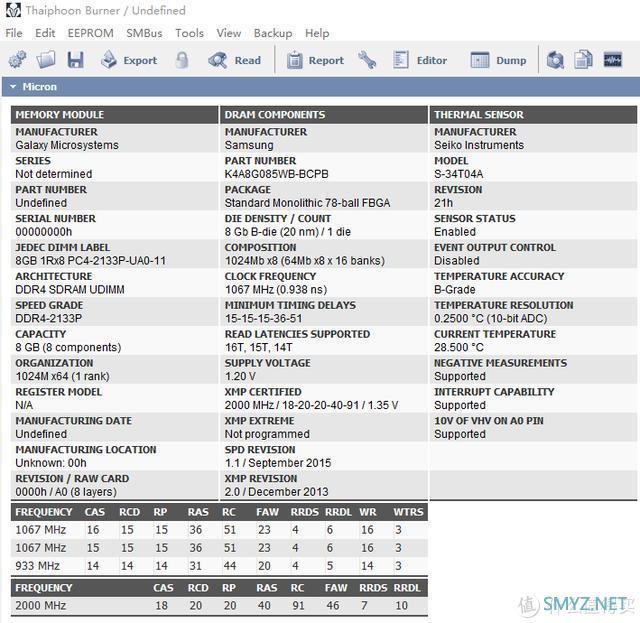
Task: Click the waveform monitor icon
Action: tap(613, 60)
